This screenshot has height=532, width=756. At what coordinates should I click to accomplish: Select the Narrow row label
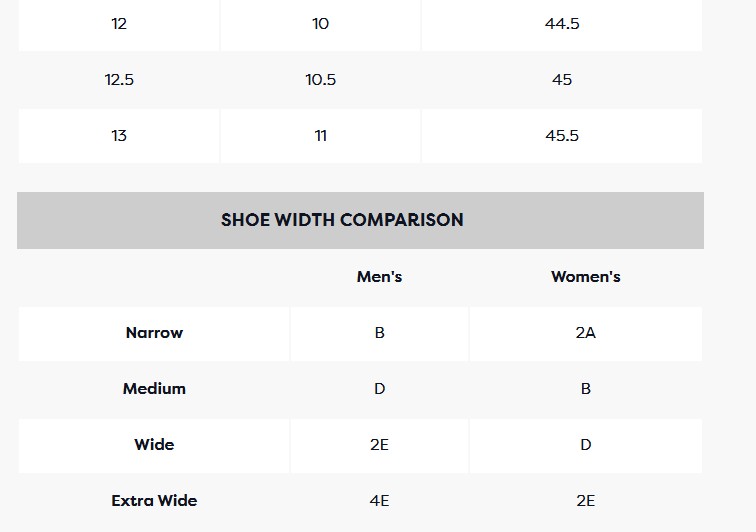tap(154, 333)
